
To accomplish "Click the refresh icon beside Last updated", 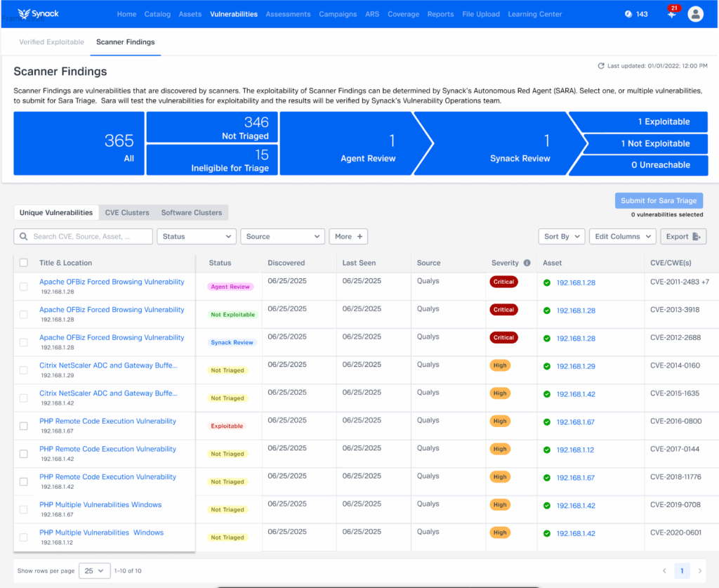I will pos(601,65).
